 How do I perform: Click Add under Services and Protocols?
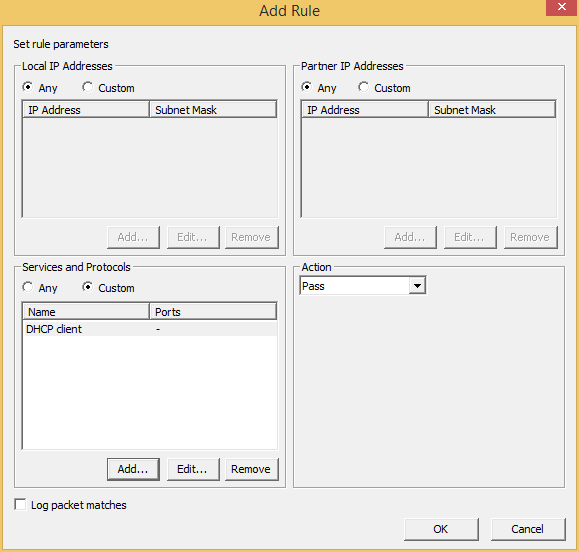pos(133,469)
